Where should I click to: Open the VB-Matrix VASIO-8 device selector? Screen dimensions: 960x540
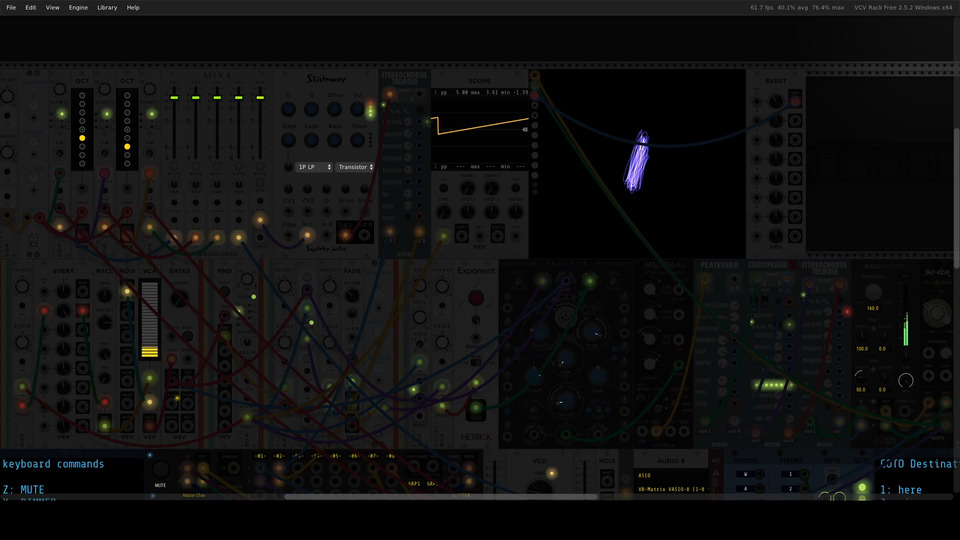click(x=670, y=489)
